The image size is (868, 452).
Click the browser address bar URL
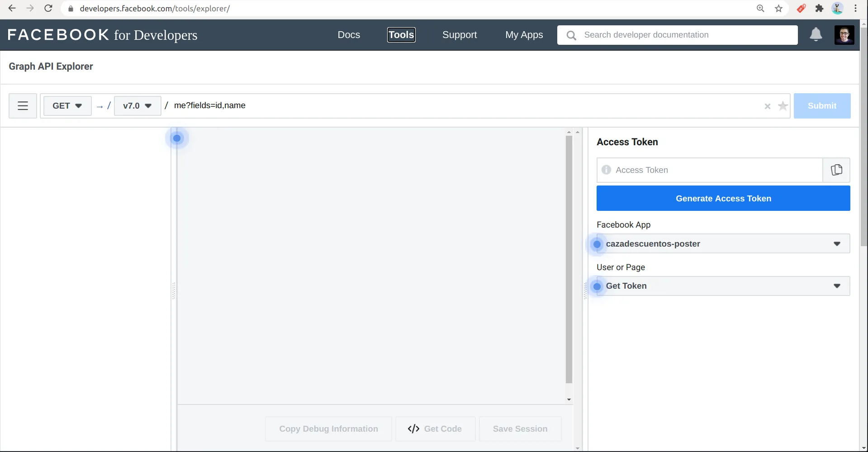pos(155,9)
